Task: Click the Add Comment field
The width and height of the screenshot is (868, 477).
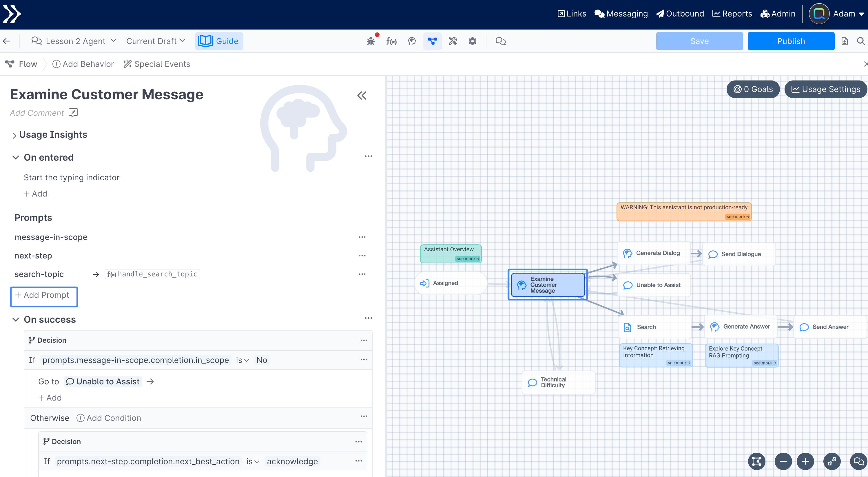Action: click(x=37, y=113)
